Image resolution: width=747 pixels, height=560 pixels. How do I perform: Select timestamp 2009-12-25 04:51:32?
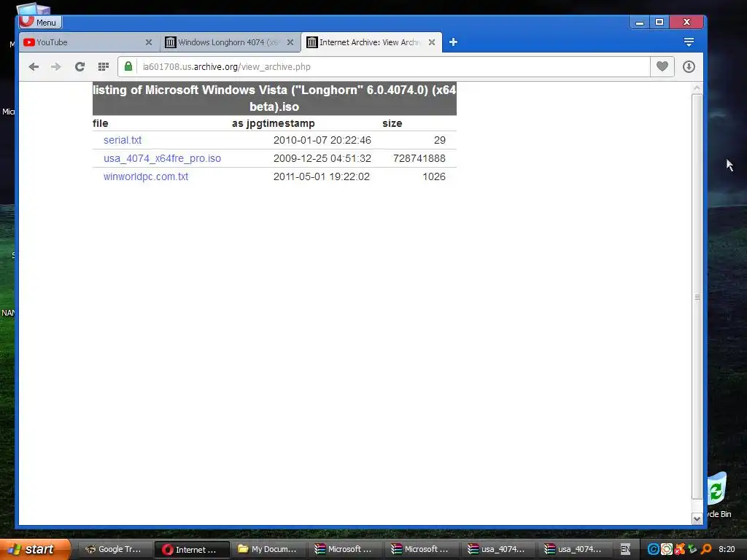322,158
